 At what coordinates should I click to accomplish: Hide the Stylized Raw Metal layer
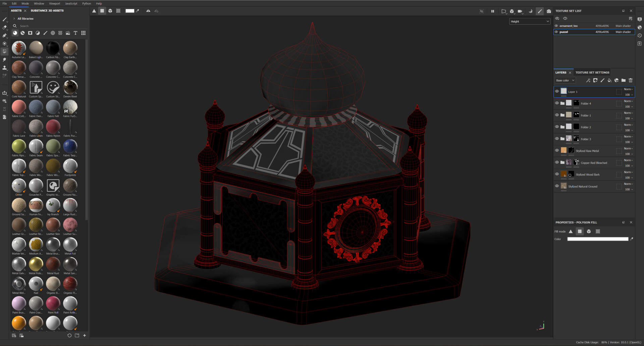(x=557, y=151)
